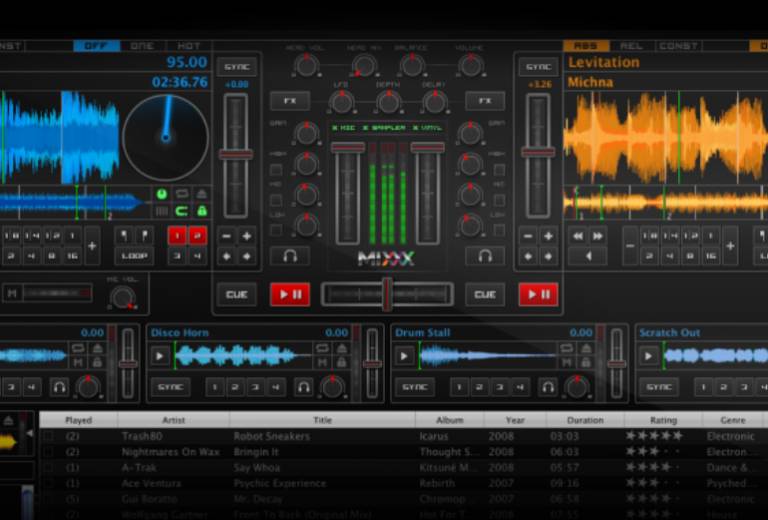Raise blue deck tempo with plus button
Image resolution: width=768 pixels, height=520 pixels.
coord(247,236)
